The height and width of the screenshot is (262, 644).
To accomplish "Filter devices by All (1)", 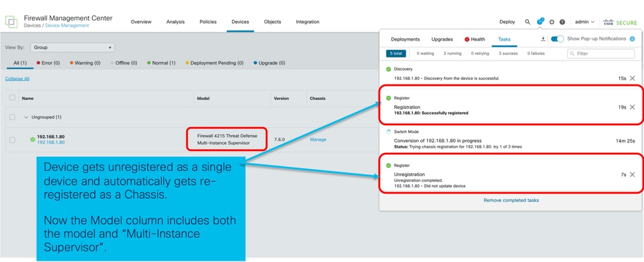I will pyautogui.click(x=20, y=63).
